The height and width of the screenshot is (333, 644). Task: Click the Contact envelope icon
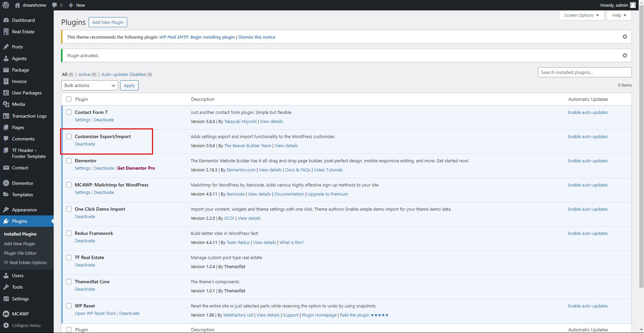6,168
